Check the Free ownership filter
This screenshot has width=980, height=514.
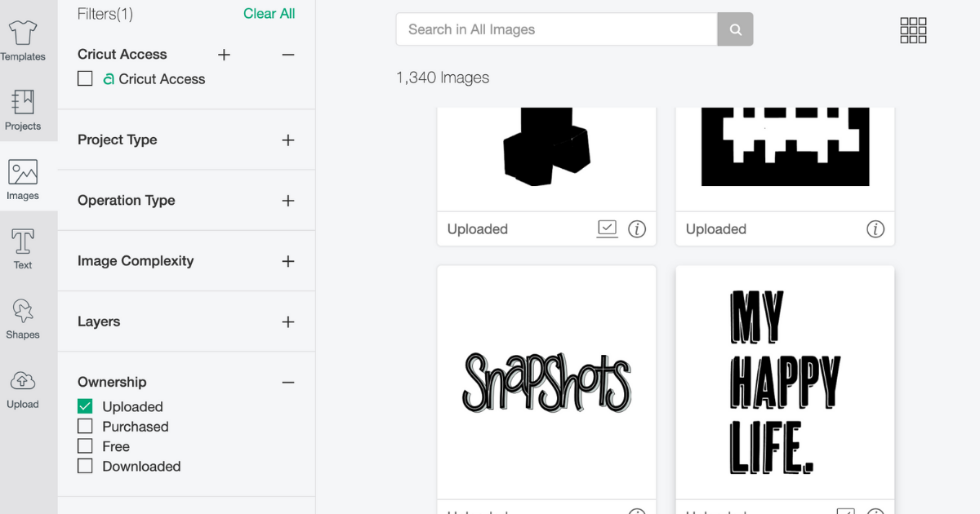coord(85,446)
